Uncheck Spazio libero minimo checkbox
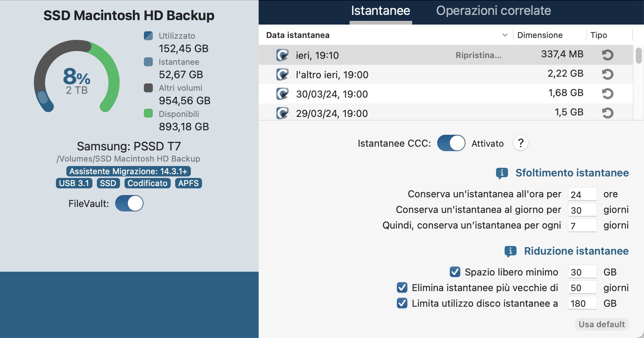This screenshot has height=338, width=644. tap(455, 272)
